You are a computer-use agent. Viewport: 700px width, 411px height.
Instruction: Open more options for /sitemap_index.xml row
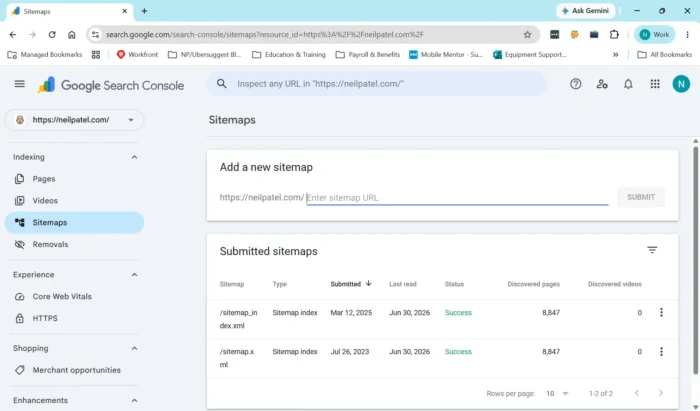pyautogui.click(x=661, y=312)
